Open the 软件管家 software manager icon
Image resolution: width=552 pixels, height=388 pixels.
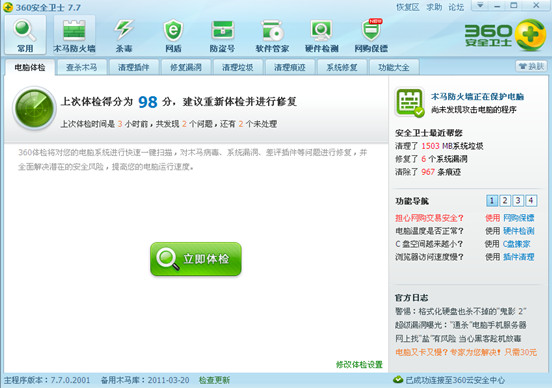(272, 35)
